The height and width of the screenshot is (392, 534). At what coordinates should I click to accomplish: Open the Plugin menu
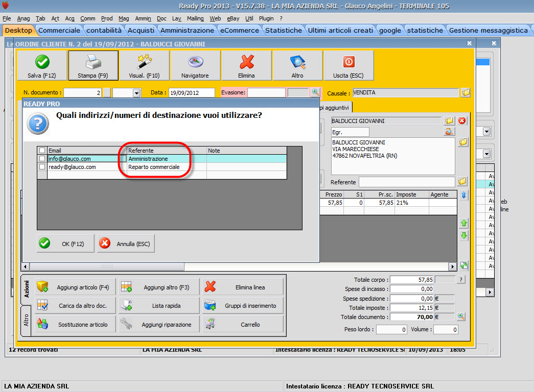point(266,18)
